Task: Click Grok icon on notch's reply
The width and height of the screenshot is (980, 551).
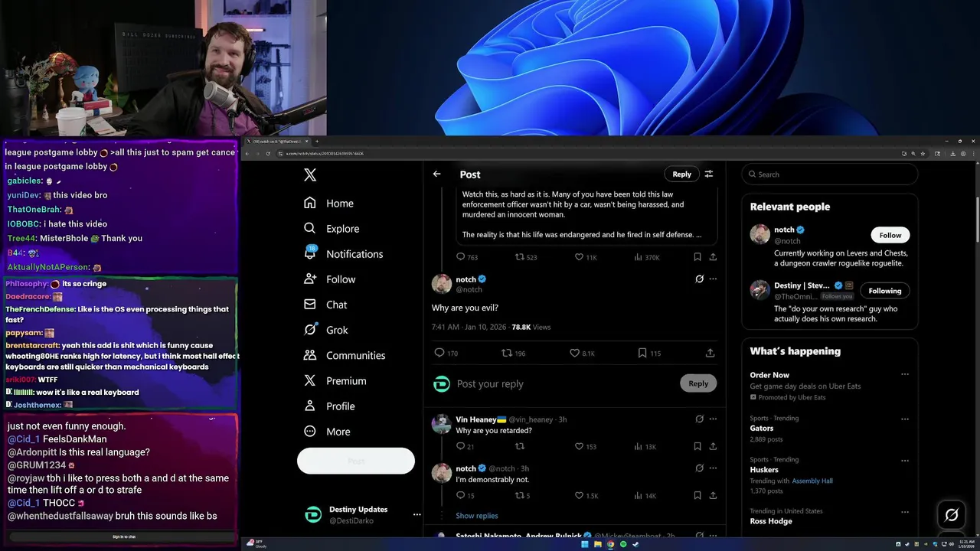Action: click(699, 468)
